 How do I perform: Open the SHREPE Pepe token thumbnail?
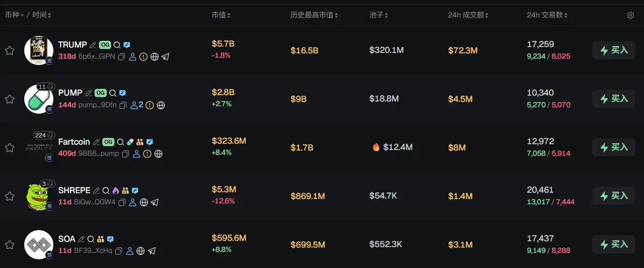click(x=38, y=196)
